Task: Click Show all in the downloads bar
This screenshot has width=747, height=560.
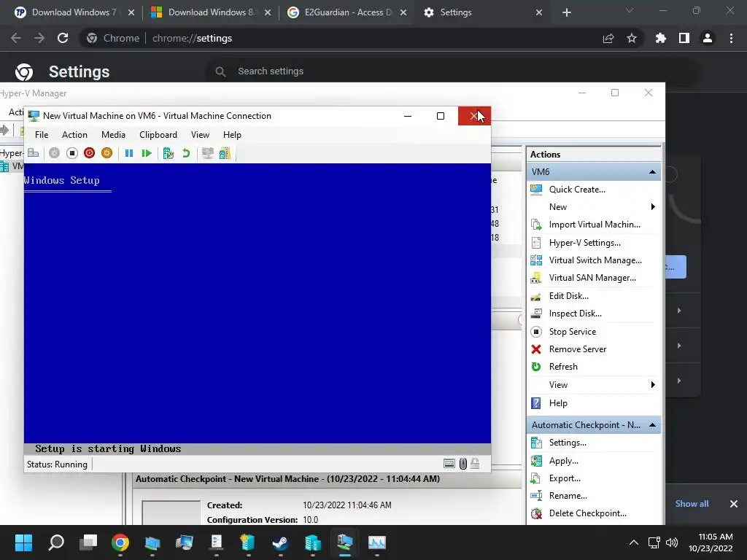Action: [x=692, y=504]
